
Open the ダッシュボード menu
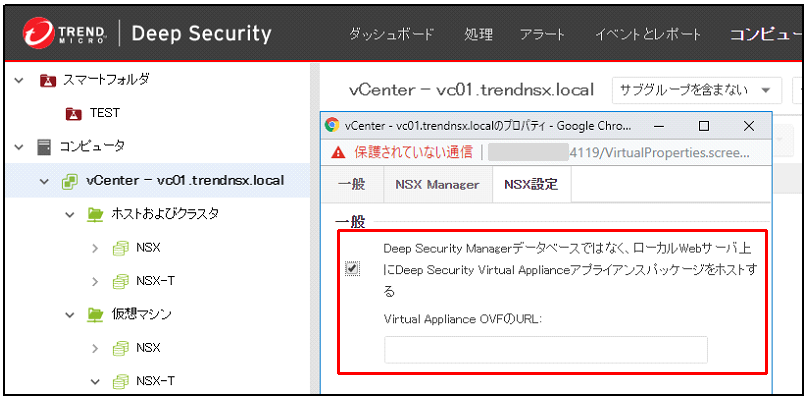[x=392, y=35]
